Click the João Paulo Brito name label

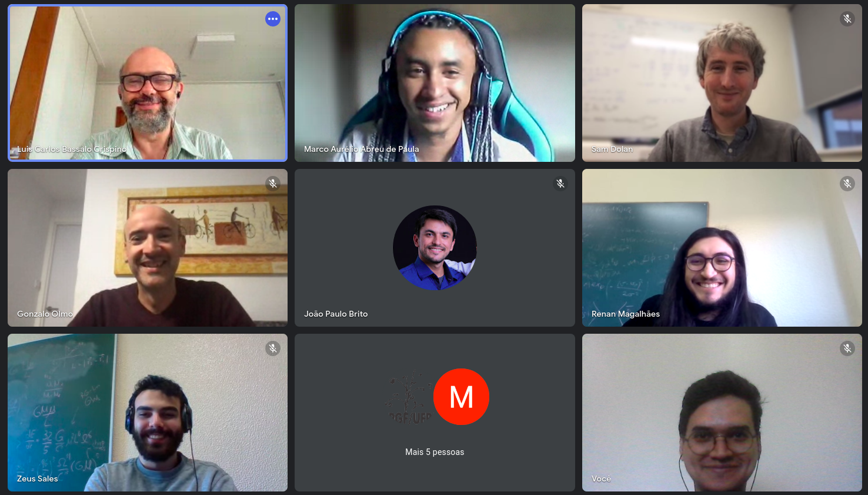tap(336, 314)
